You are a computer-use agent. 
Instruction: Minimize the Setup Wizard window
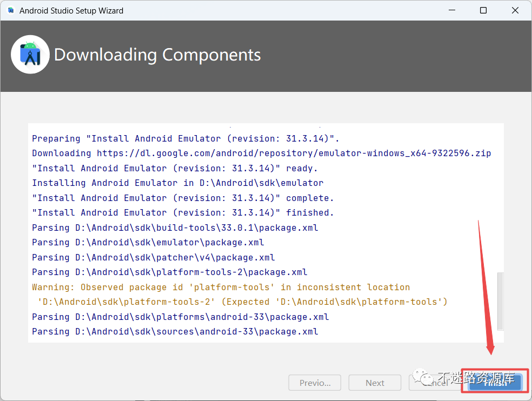tap(452, 10)
